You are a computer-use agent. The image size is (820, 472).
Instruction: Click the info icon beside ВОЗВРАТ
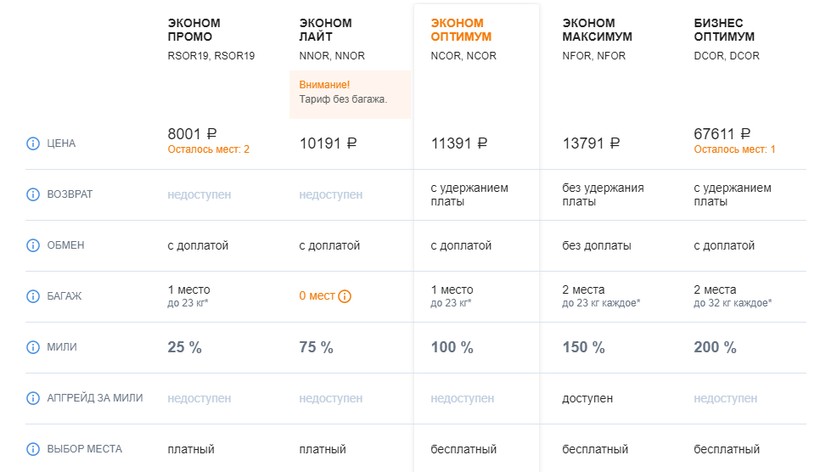[x=33, y=194]
